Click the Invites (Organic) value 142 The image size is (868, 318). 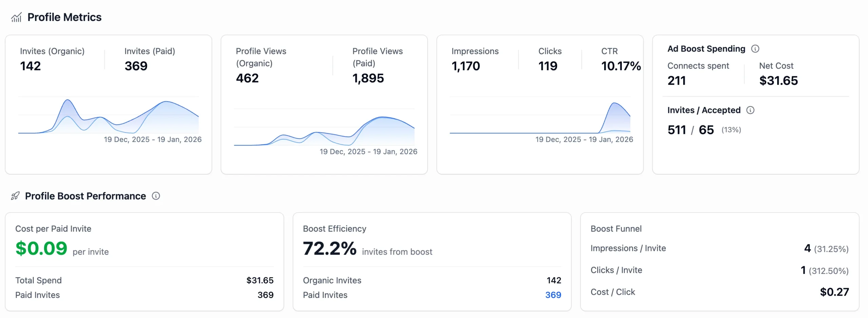click(x=31, y=66)
